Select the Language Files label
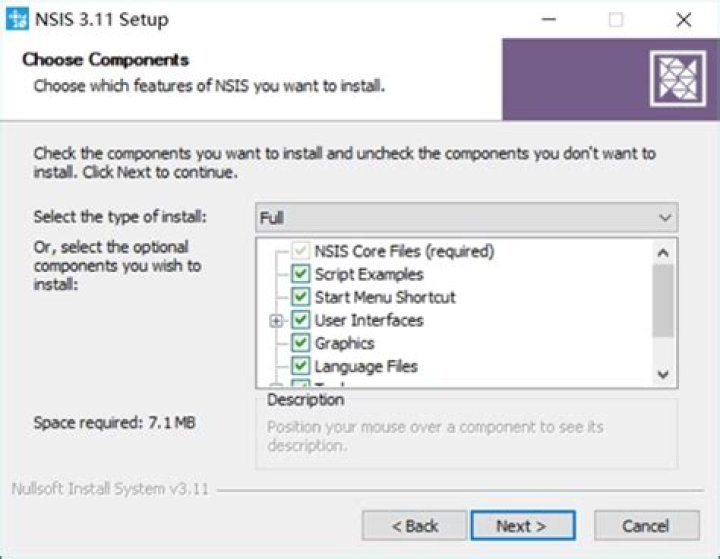 tap(366, 366)
